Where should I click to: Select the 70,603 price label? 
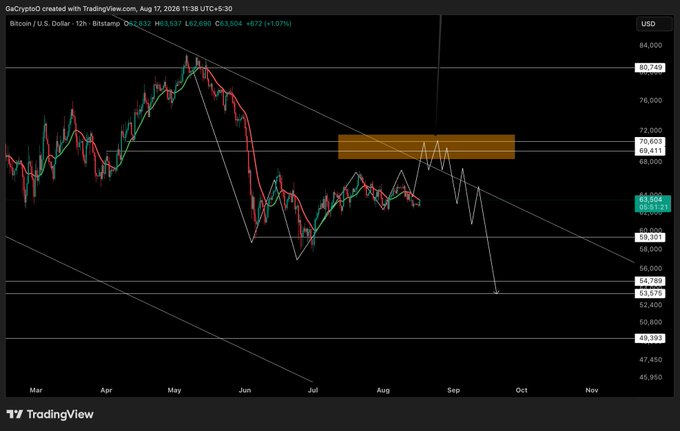tap(650, 141)
